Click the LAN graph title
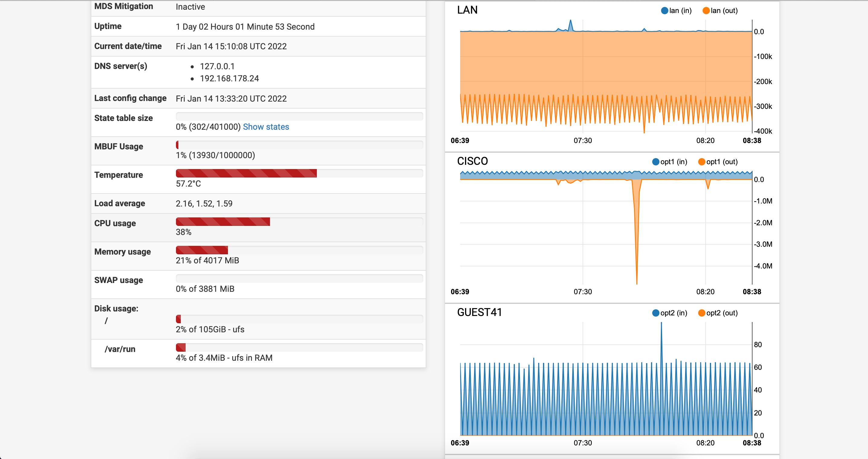The height and width of the screenshot is (459, 868). (467, 10)
